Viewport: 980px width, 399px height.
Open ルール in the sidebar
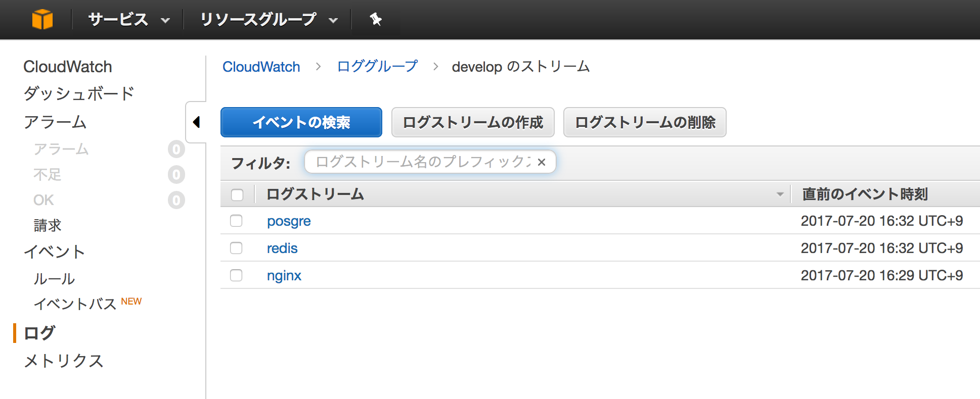point(54,279)
